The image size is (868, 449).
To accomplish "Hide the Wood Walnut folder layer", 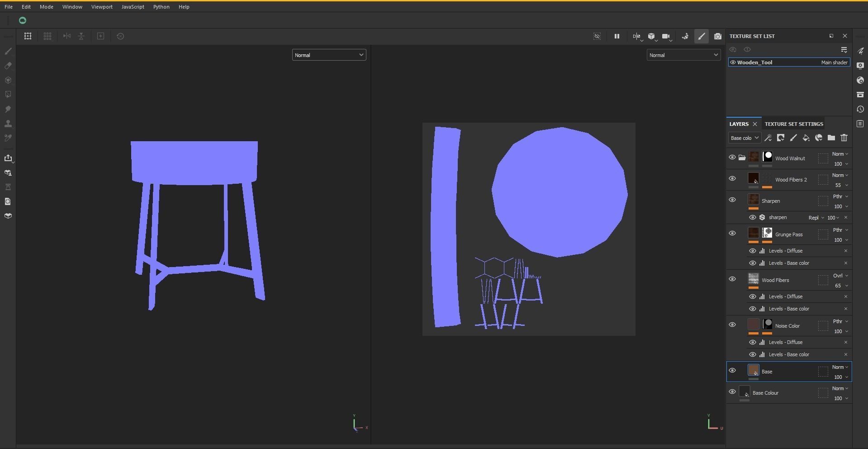I will coord(732,158).
